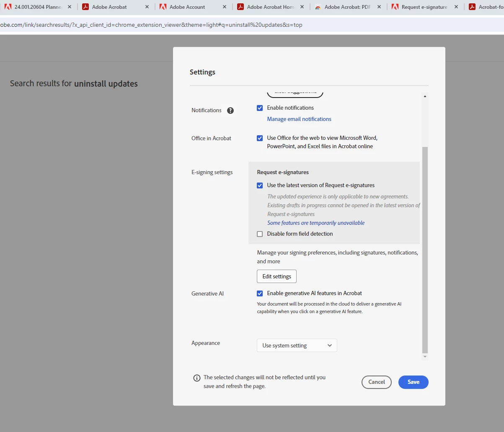Close the Adobe Account tab

pyautogui.click(x=225, y=7)
